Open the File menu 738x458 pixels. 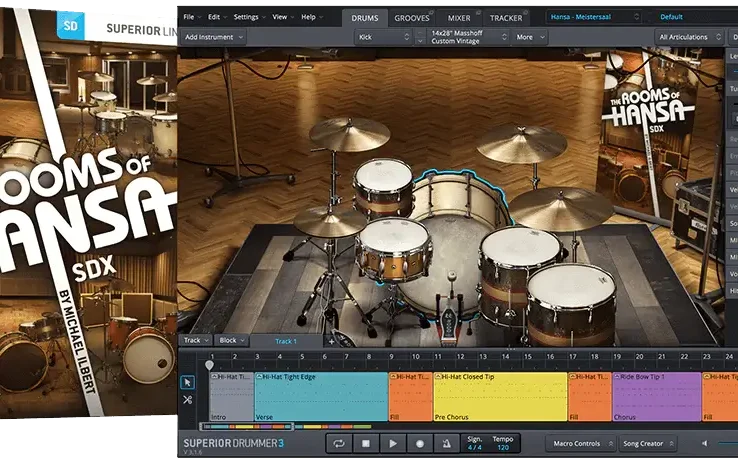(x=192, y=17)
